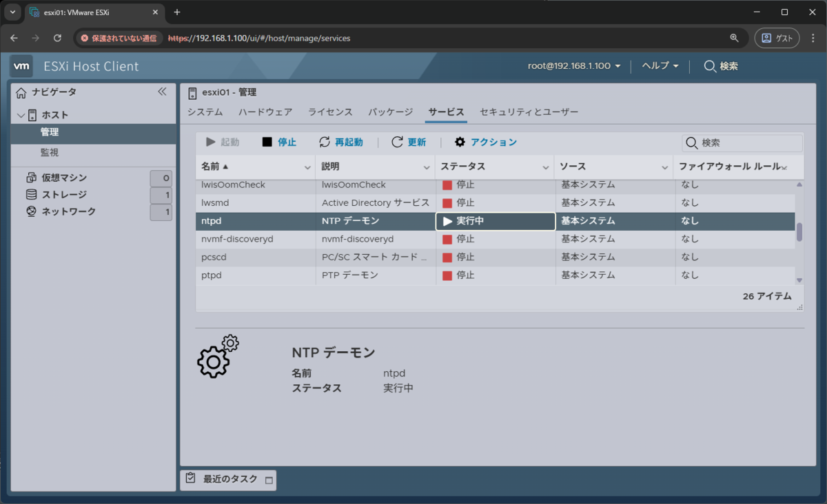The height and width of the screenshot is (504, 827).
Task: Collapse the ホスト tree node
Action: pos(21,115)
